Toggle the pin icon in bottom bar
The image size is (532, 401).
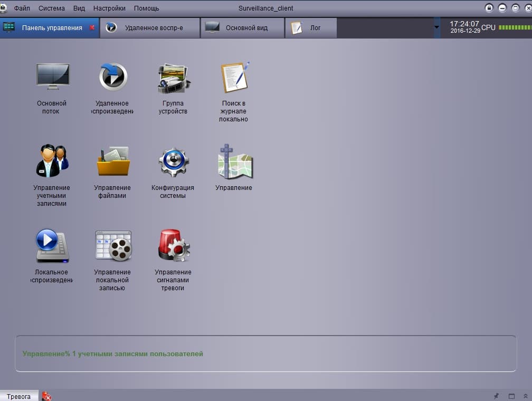click(496, 396)
